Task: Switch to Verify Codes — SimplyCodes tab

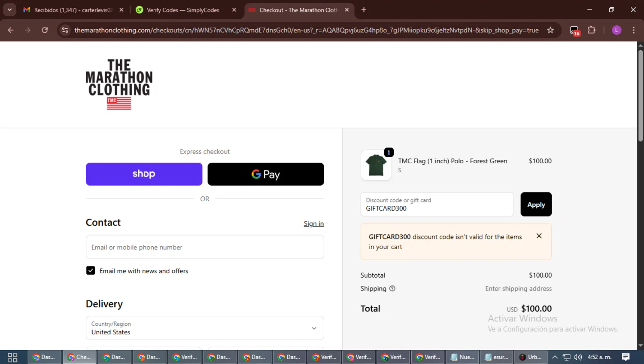Action: coord(183,10)
